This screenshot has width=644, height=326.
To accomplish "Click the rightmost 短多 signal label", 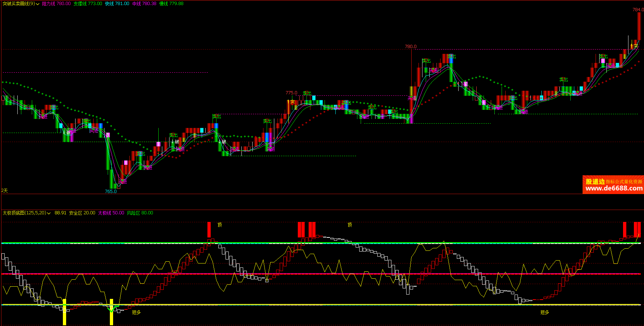I will (545, 312).
